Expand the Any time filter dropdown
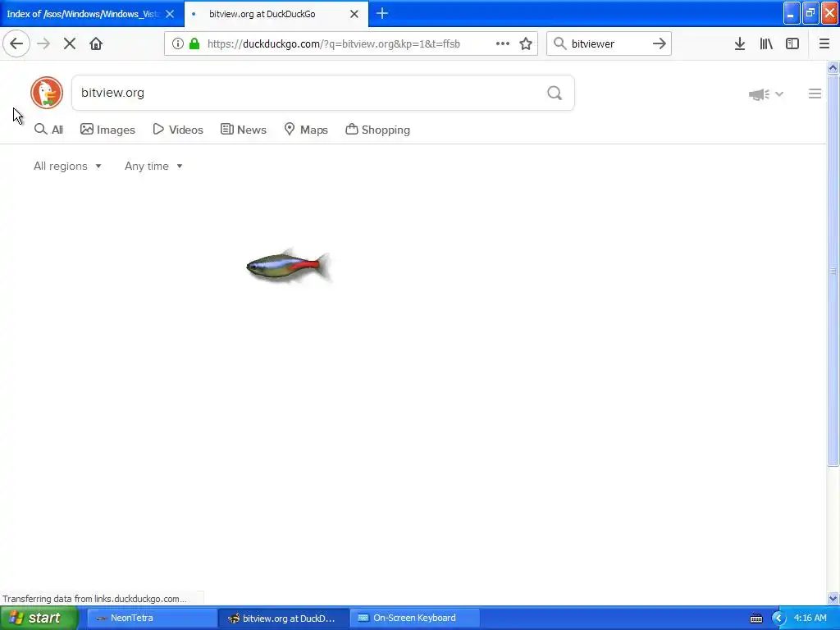Image resolution: width=840 pixels, height=630 pixels. (153, 166)
